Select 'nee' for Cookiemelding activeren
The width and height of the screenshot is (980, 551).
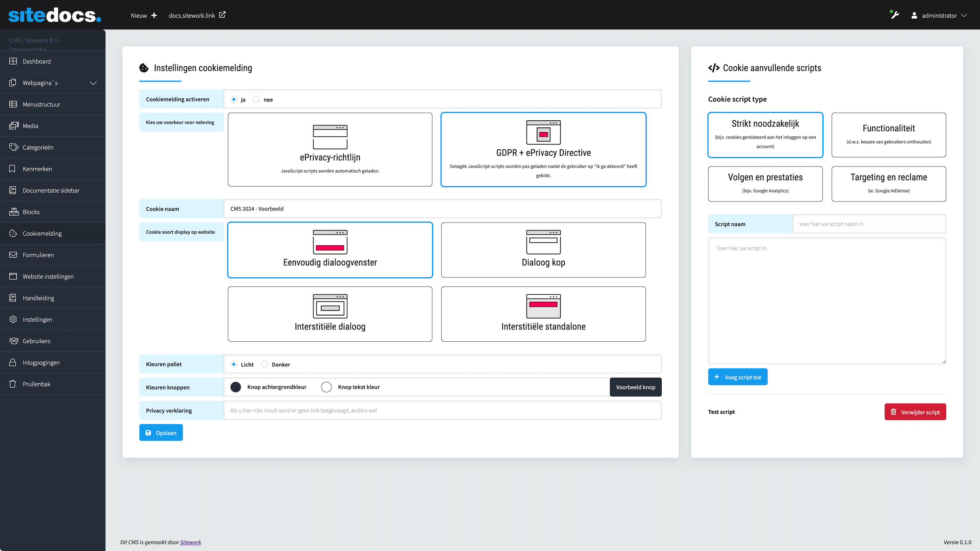coord(256,100)
